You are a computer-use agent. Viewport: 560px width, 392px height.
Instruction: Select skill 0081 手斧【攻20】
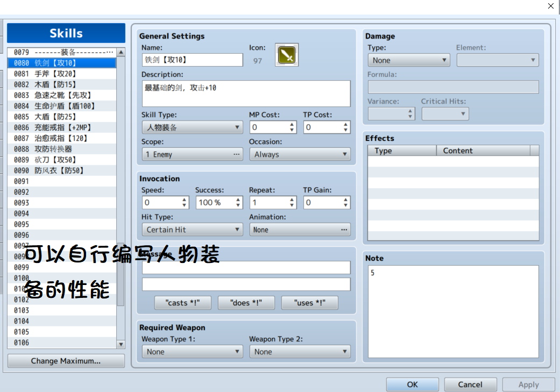62,74
